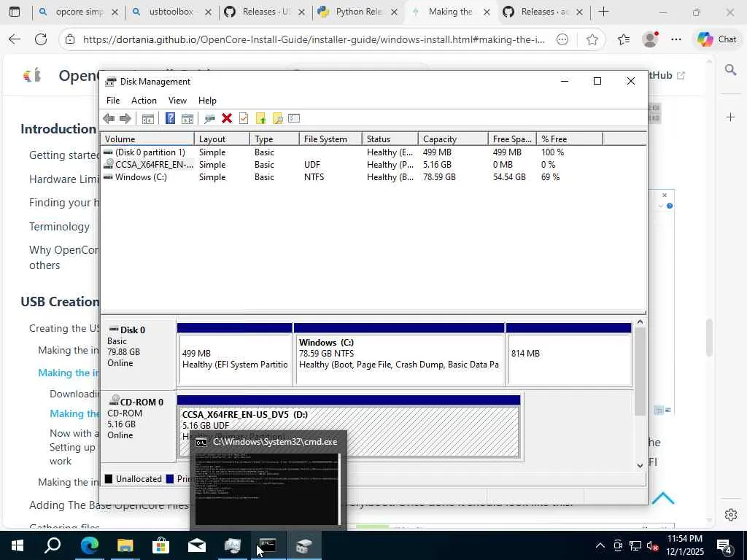Select the Windows (C:) 78.59 GB partition block
The height and width of the screenshot is (560, 747).
(399, 355)
